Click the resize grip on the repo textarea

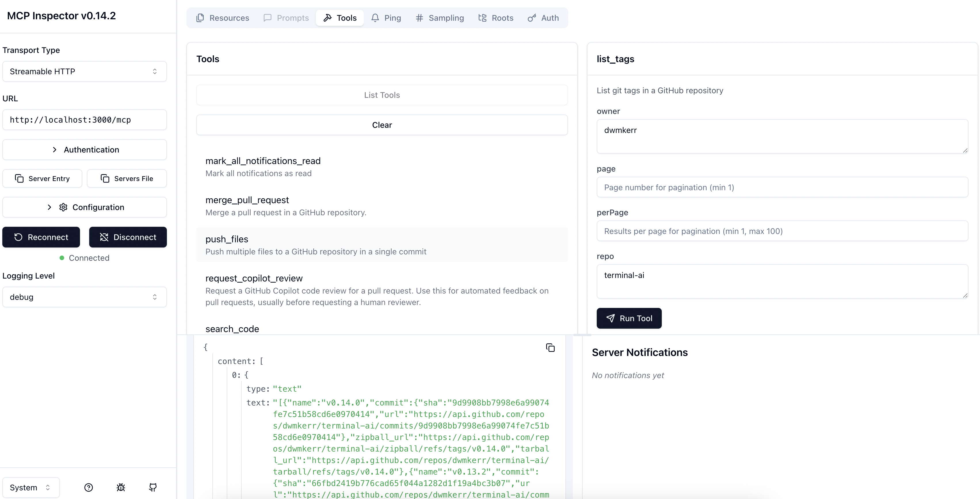click(965, 296)
